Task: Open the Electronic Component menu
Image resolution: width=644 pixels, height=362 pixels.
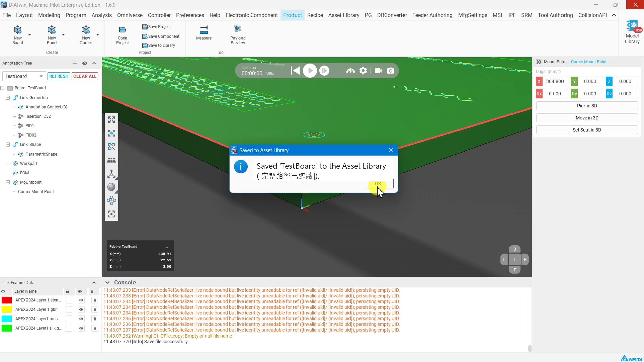Action: click(x=252, y=15)
